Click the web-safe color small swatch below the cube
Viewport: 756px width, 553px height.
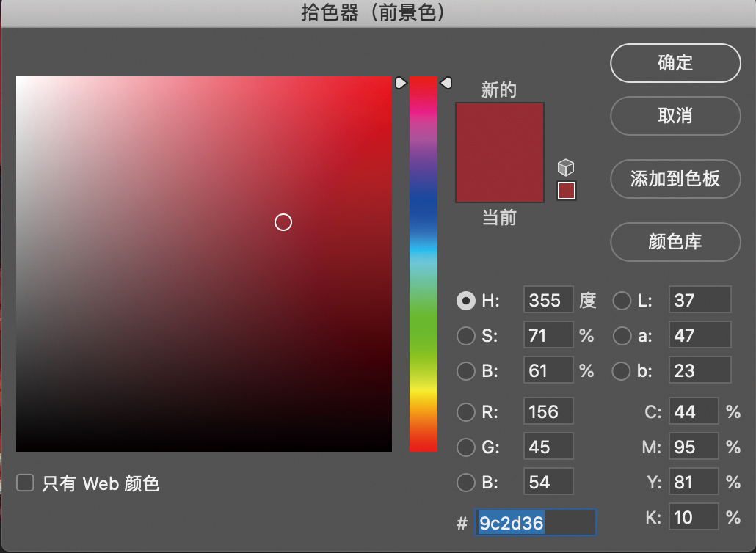pyautogui.click(x=567, y=191)
